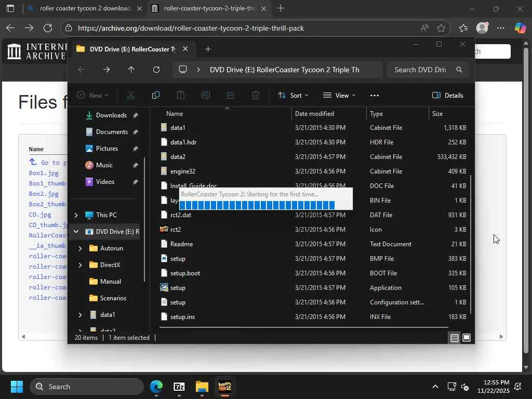Screen dimensions: 532x399
Task: Open Downloads in Explorer sidebar
Action: click(111, 115)
